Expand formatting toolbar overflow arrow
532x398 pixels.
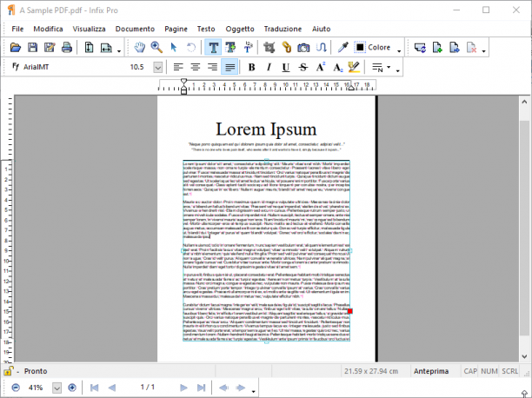point(397,70)
